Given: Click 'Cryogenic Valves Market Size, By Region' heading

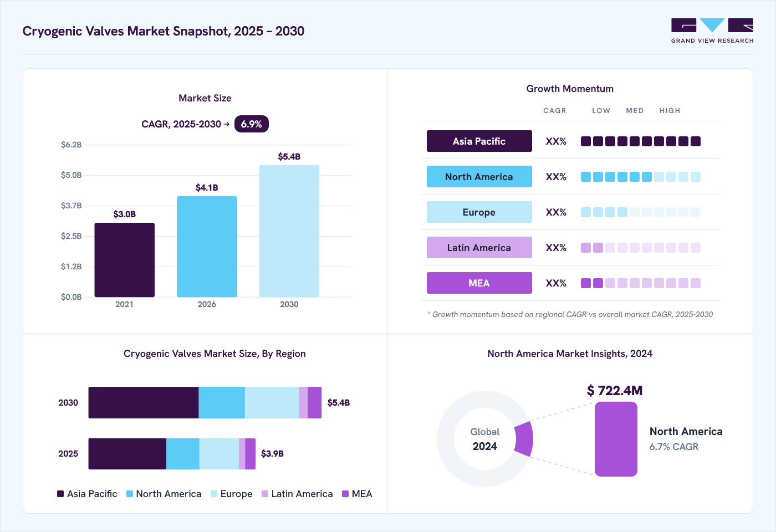Looking at the screenshot, I should (x=215, y=354).
